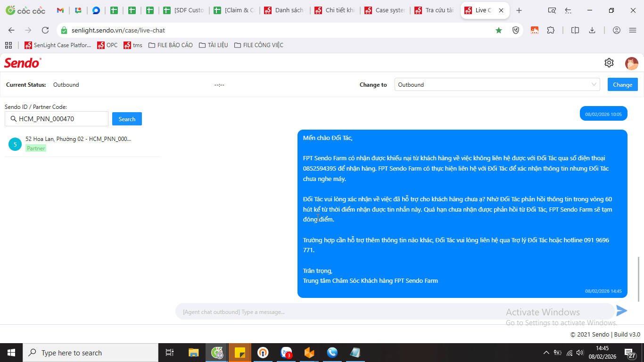The width and height of the screenshot is (644, 362).
Task: Click the Windows taskbar search box
Action: click(x=91, y=353)
